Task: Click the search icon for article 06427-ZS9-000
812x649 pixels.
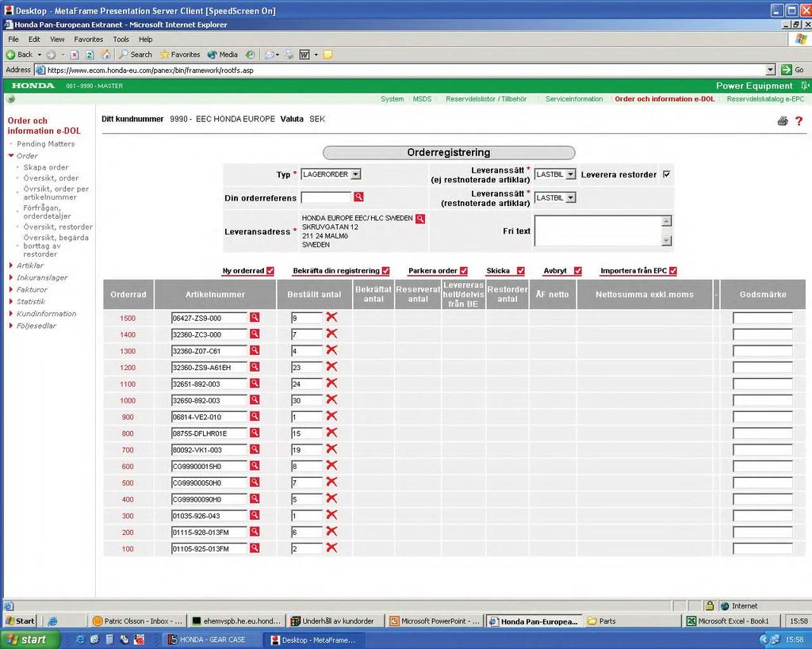Action: pos(255,317)
